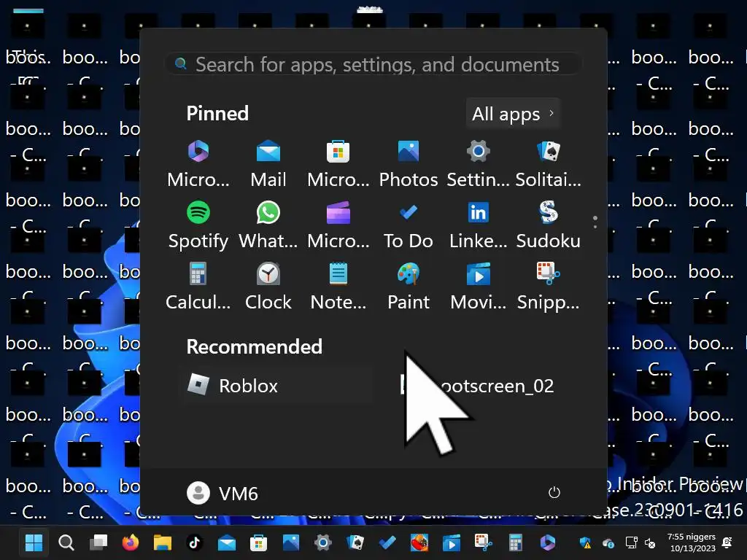Viewport: 747px width, 560px height.
Task: Open File Explorer from the taskbar
Action: point(163,542)
